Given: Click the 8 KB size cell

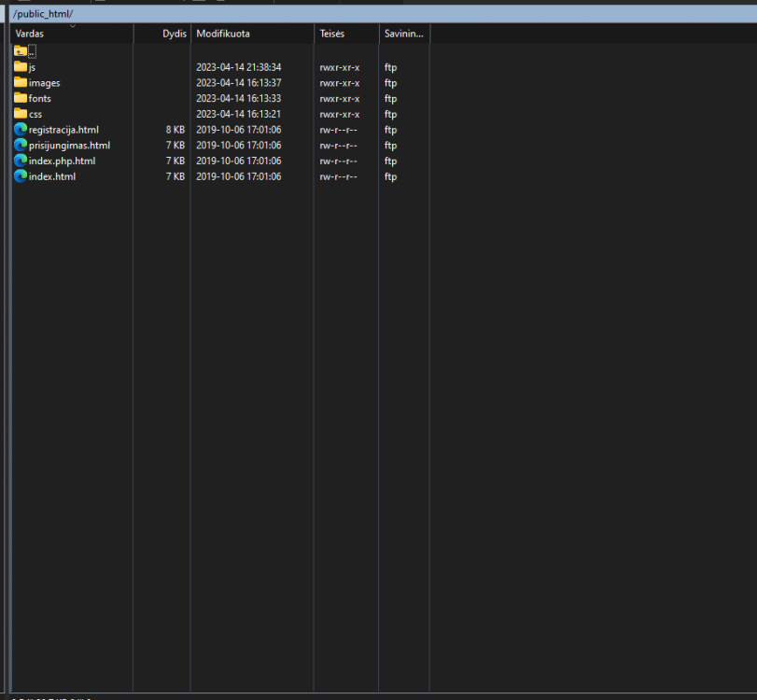Looking at the screenshot, I should click(175, 130).
